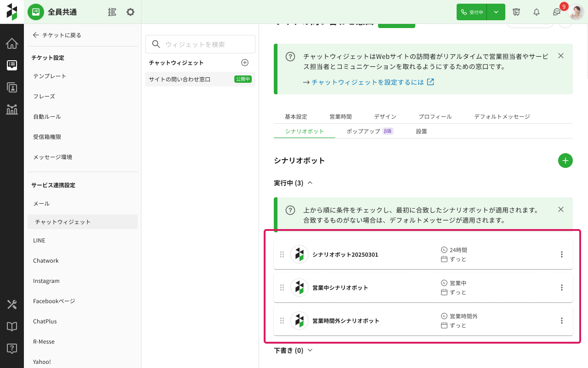Open the home icon in left sidebar

(12, 44)
